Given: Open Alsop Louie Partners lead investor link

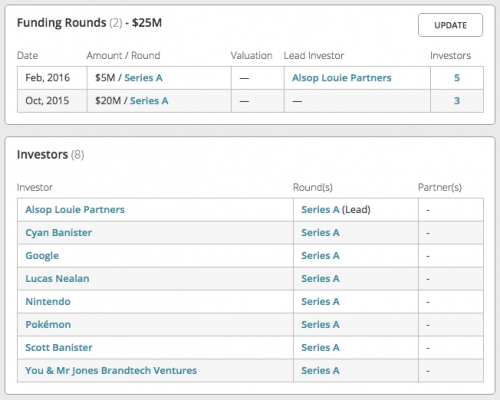Looking at the screenshot, I should 342,78.
